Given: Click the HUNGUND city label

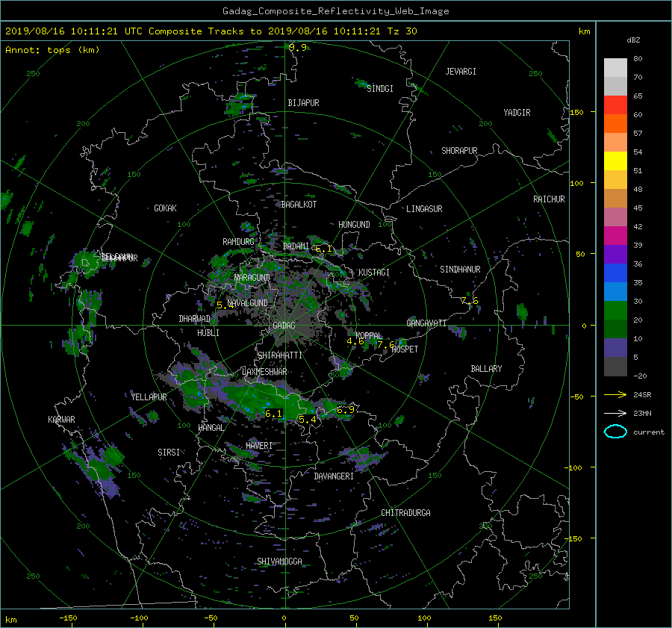Looking at the screenshot, I should tap(354, 224).
